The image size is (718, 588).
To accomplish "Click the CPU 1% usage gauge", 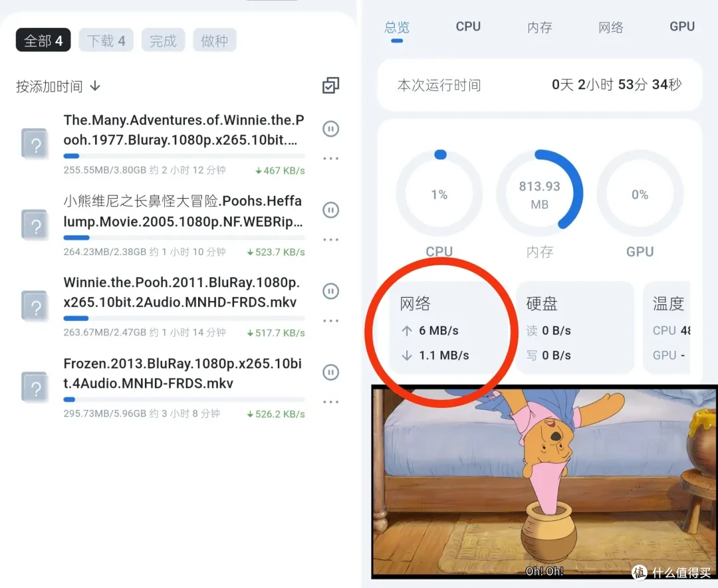I will pos(439,194).
